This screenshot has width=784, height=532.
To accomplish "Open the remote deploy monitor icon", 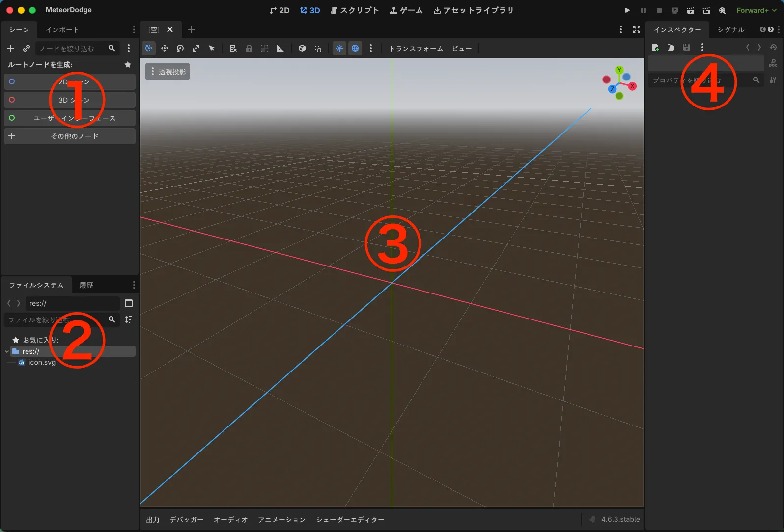I will click(x=675, y=10).
